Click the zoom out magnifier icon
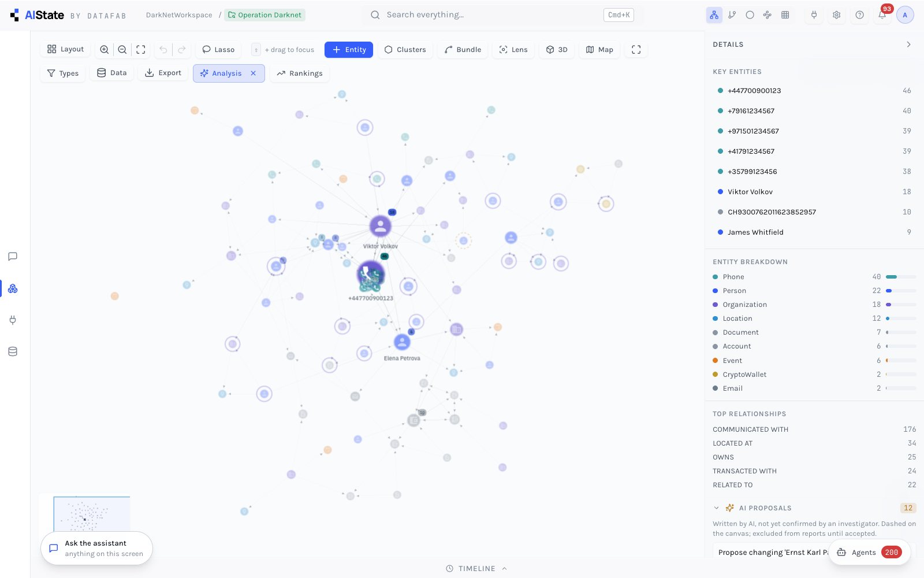 coord(122,50)
